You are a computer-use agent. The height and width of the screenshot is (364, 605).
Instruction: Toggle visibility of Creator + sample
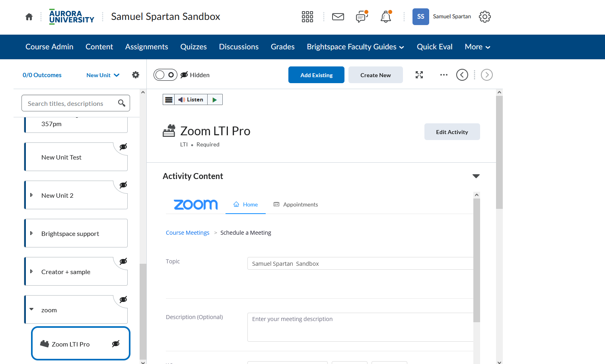(123, 261)
